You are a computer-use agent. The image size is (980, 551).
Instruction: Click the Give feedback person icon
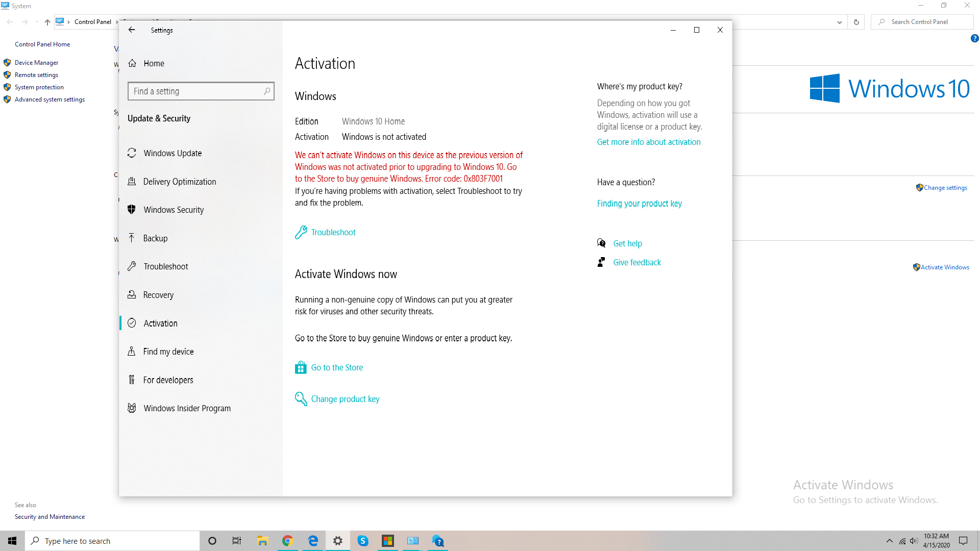602,262
